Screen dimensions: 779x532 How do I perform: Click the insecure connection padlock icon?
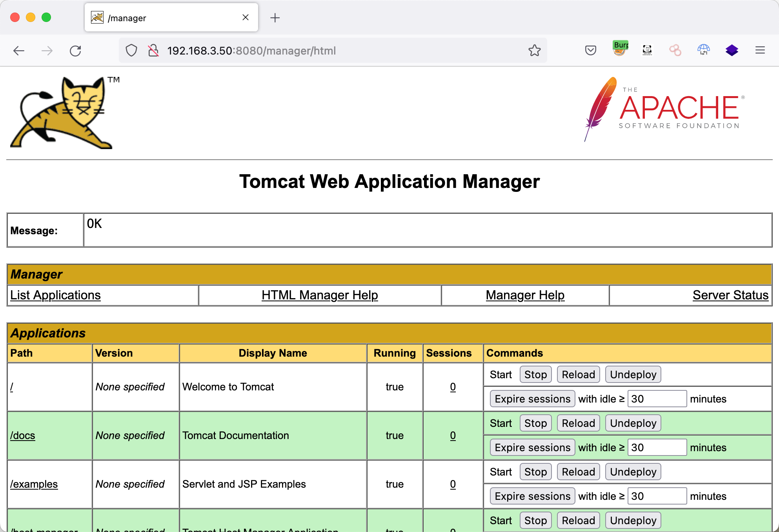tap(153, 51)
